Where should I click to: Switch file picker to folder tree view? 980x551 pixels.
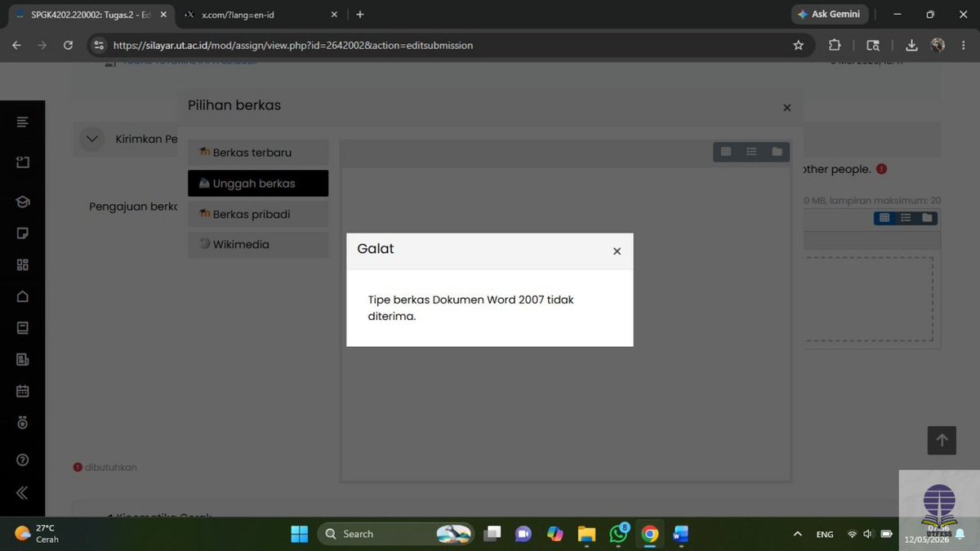tap(777, 152)
